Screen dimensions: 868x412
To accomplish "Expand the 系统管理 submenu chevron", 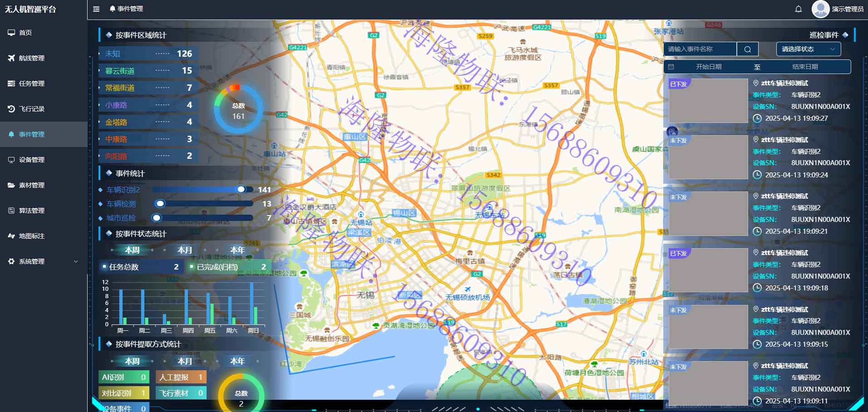I will click(x=76, y=261).
